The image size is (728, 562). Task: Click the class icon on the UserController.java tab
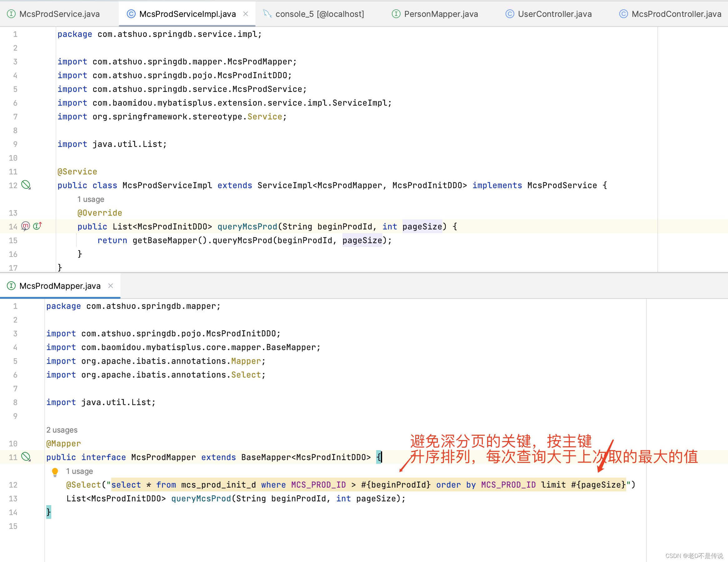point(510,14)
